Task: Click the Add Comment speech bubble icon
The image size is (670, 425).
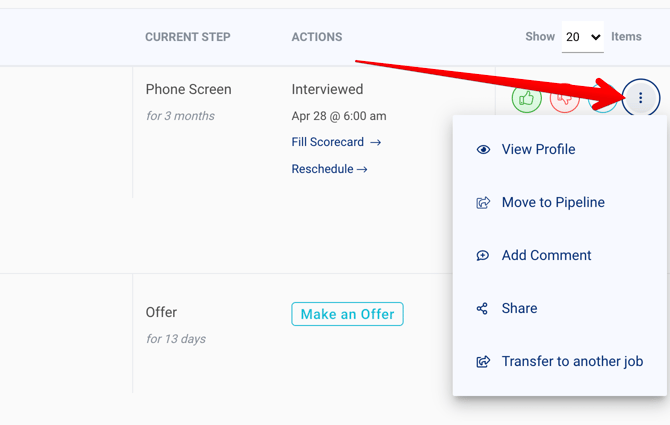Action: point(483,256)
